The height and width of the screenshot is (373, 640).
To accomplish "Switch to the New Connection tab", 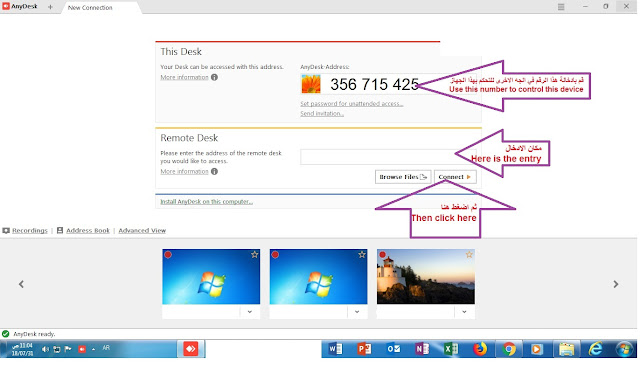I will tap(90, 7).
